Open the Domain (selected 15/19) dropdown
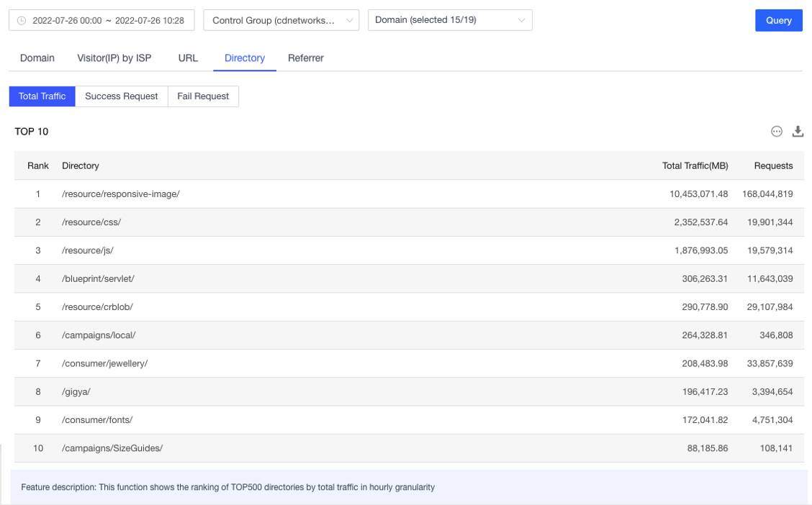812x505 pixels. click(450, 19)
